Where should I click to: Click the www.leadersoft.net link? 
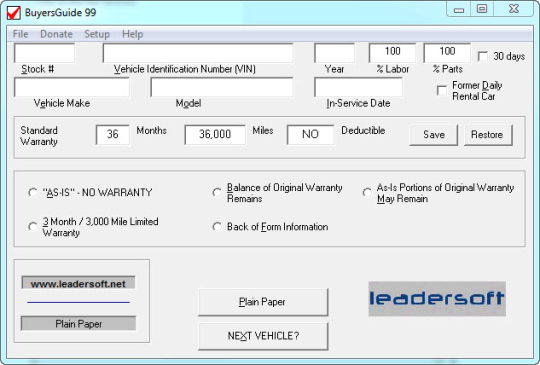(x=78, y=283)
